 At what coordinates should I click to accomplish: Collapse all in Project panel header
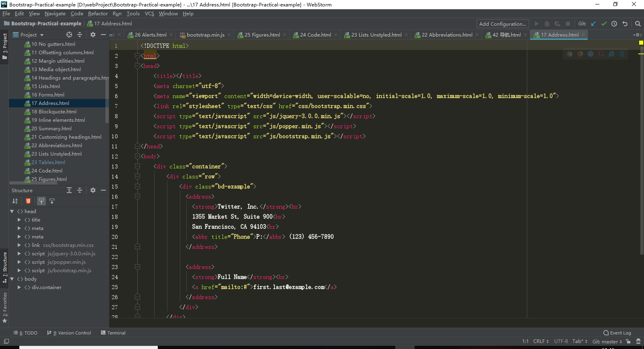80,35
